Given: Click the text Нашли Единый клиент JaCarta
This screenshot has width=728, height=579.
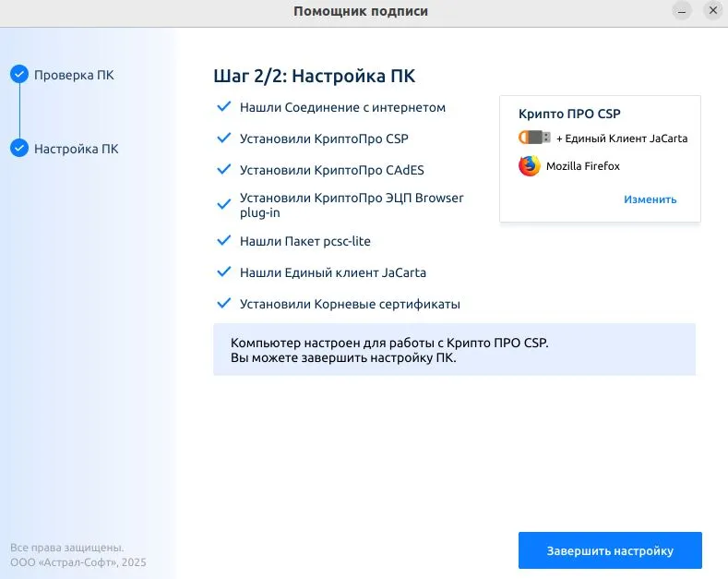Looking at the screenshot, I should point(333,272).
